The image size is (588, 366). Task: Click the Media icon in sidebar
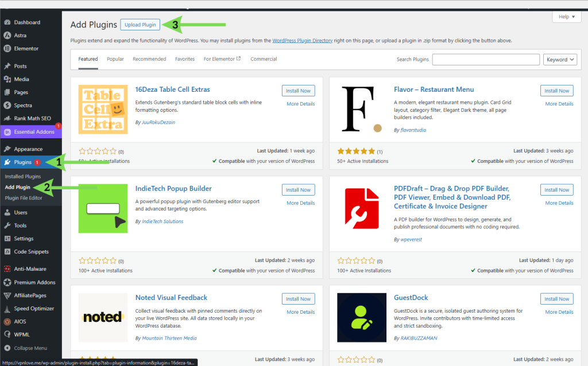pyautogui.click(x=7, y=79)
